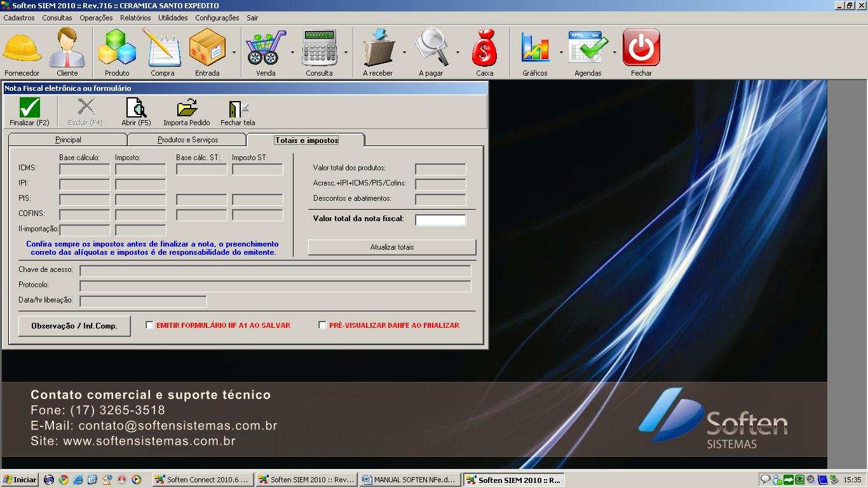Click the system tray clock 15:35

[852, 480]
